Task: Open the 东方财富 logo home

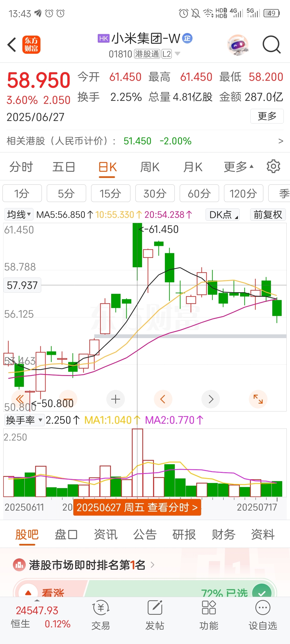Action: (x=31, y=45)
